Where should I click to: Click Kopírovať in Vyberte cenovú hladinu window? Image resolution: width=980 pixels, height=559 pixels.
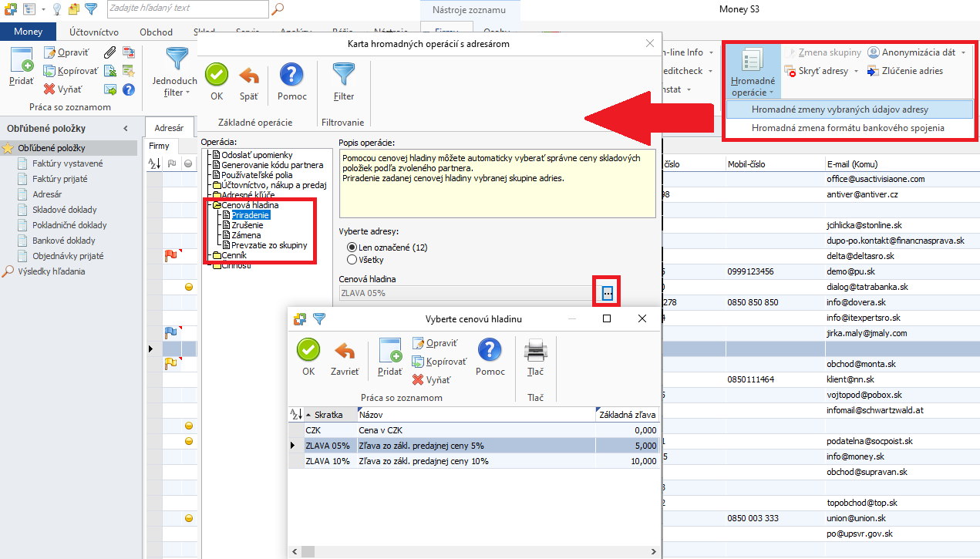(x=439, y=362)
